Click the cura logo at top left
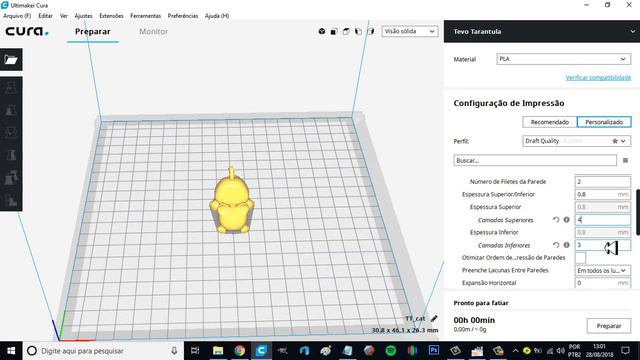The height and width of the screenshot is (360, 640). (27, 31)
